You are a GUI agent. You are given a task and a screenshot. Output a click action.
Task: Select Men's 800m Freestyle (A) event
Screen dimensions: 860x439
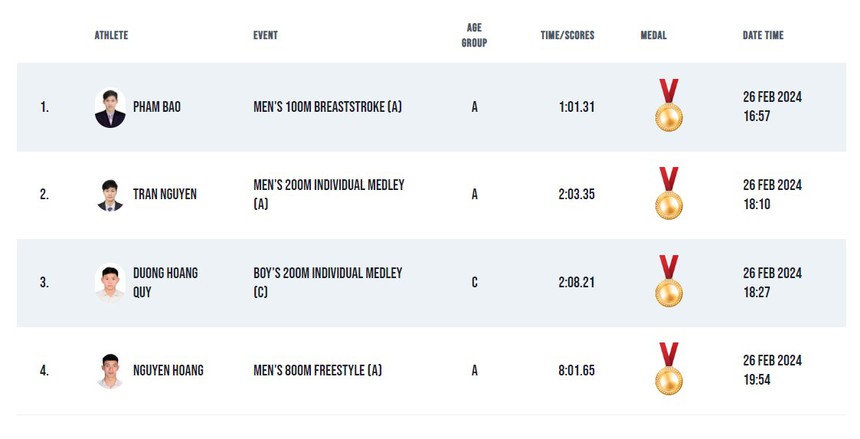click(317, 371)
